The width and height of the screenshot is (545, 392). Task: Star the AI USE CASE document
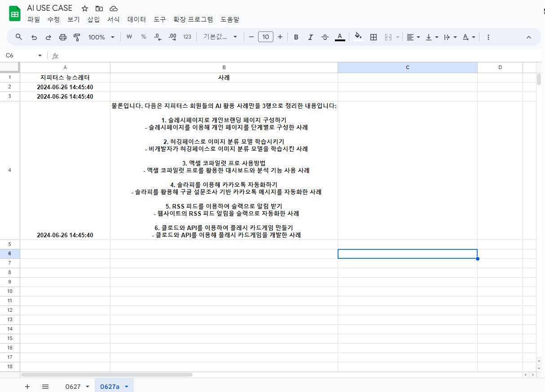click(x=85, y=9)
